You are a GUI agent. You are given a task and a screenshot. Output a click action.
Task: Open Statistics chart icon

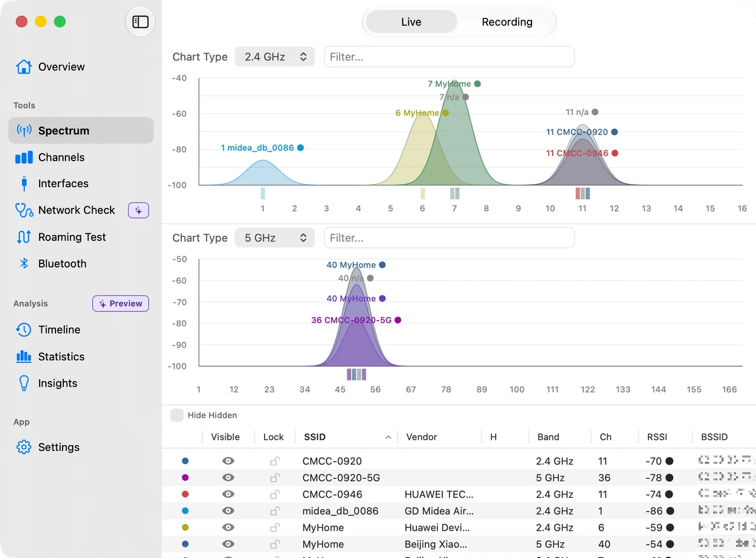(24, 356)
